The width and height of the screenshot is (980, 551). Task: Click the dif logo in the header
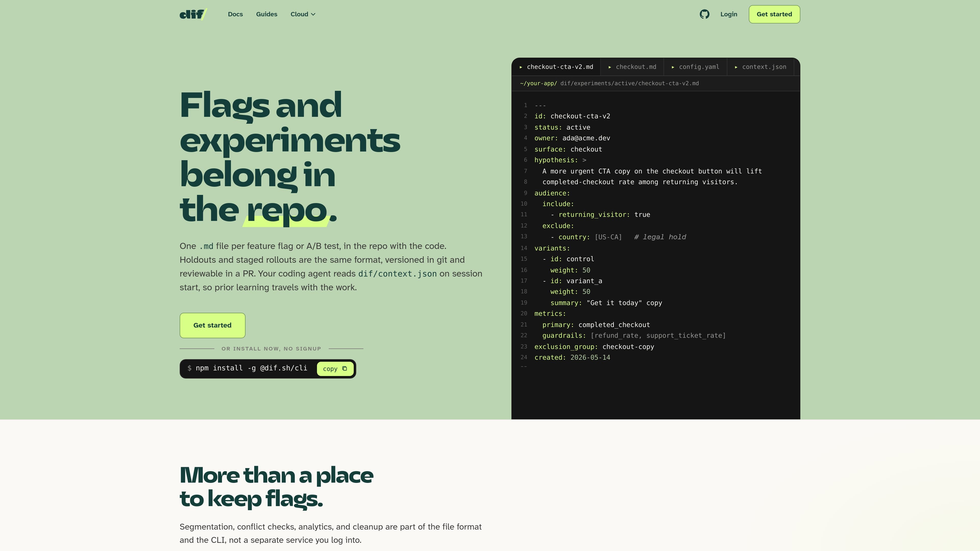pyautogui.click(x=193, y=14)
